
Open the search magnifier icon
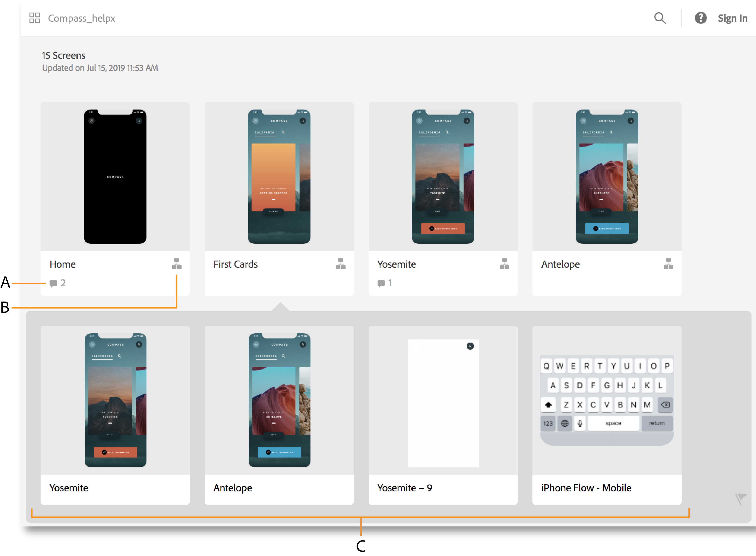point(660,18)
